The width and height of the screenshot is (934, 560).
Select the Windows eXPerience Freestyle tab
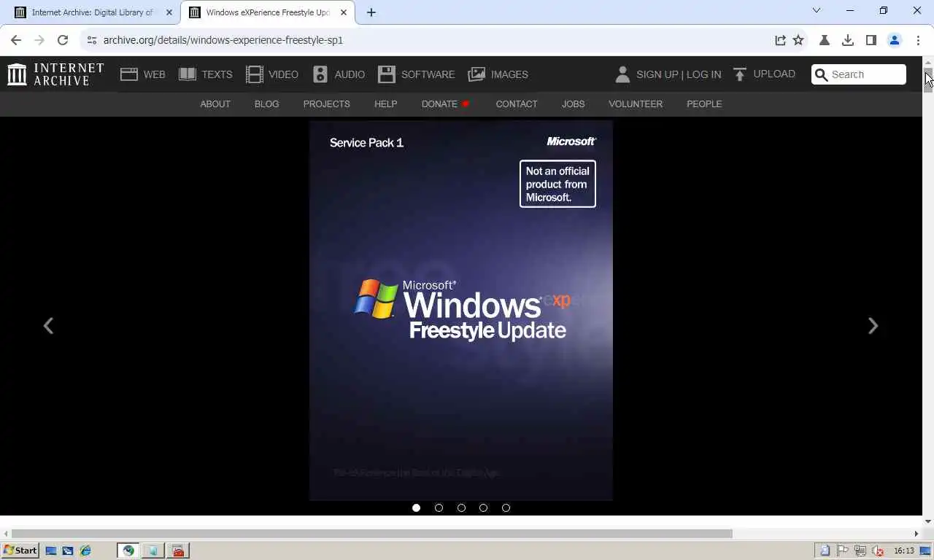pyautogui.click(x=266, y=12)
